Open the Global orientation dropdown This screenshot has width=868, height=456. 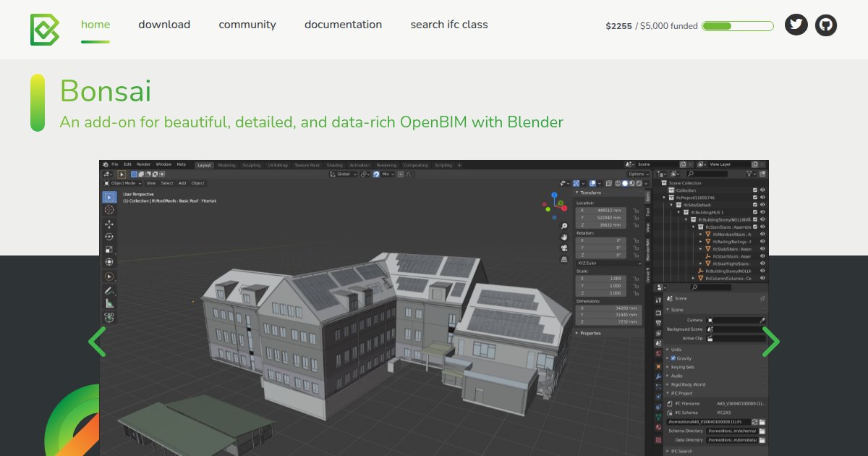(344, 174)
